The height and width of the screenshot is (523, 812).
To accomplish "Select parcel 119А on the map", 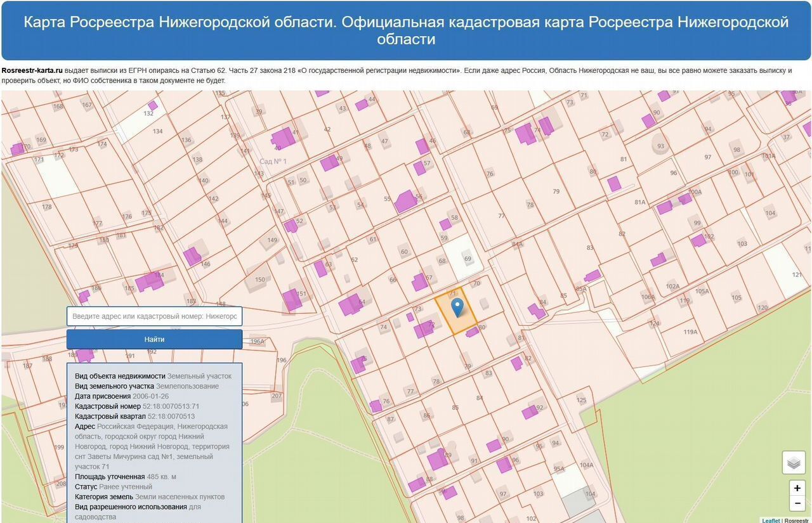I will (x=690, y=332).
